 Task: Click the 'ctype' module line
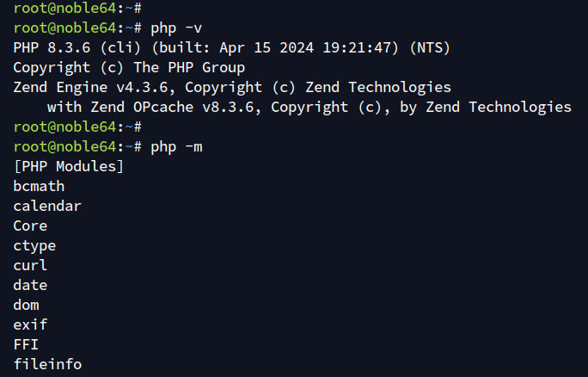pos(34,245)
